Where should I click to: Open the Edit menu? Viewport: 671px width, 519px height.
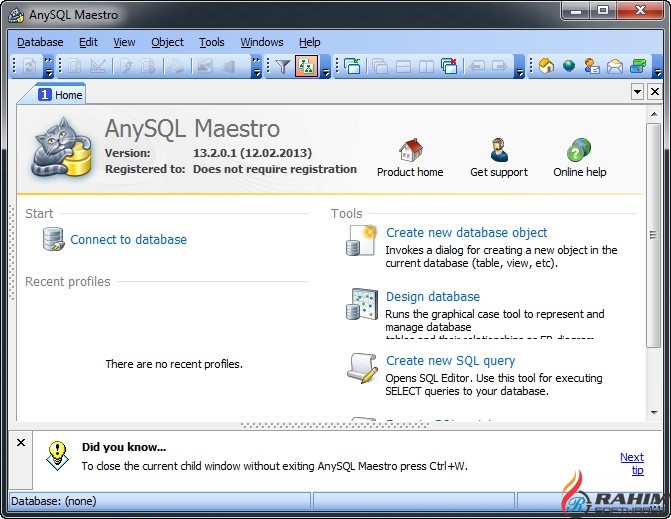[88, 42]
